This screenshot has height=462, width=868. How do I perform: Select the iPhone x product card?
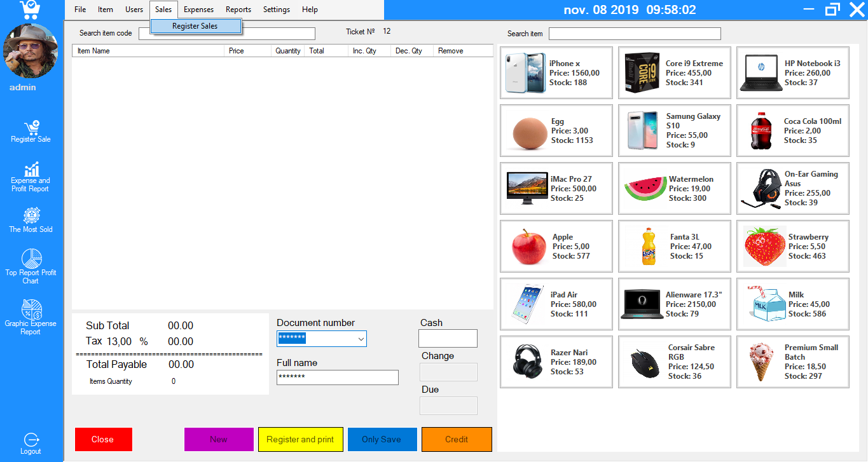pos(556,72)
